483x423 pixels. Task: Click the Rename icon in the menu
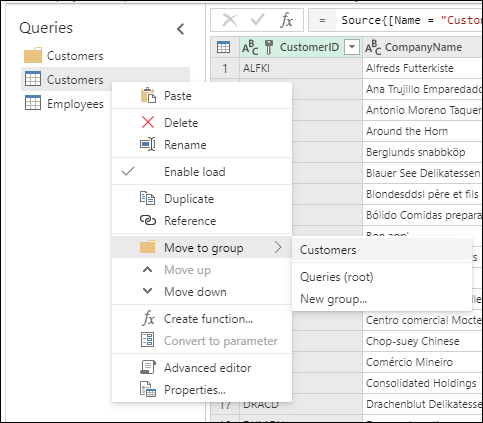(x=148, y=144)
